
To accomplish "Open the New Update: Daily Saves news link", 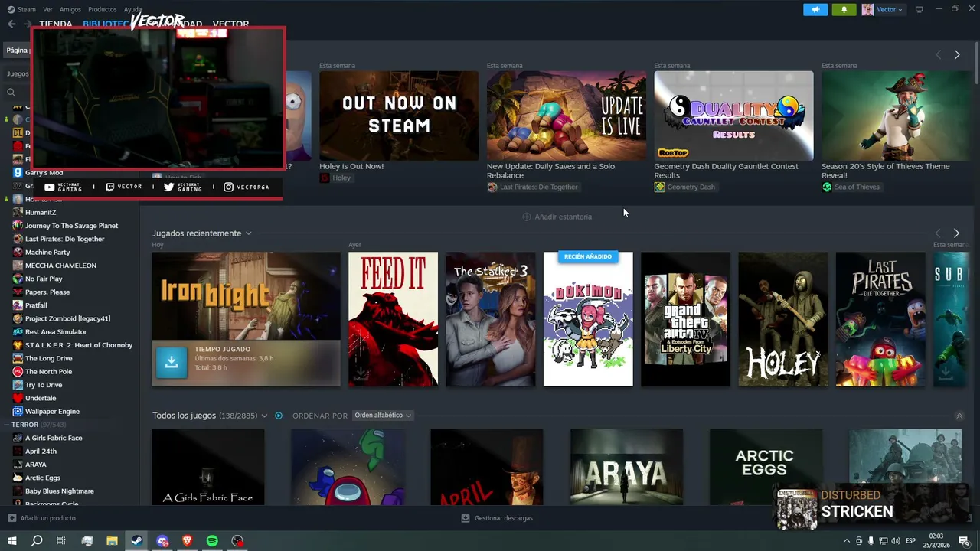I will pos(551,171).
